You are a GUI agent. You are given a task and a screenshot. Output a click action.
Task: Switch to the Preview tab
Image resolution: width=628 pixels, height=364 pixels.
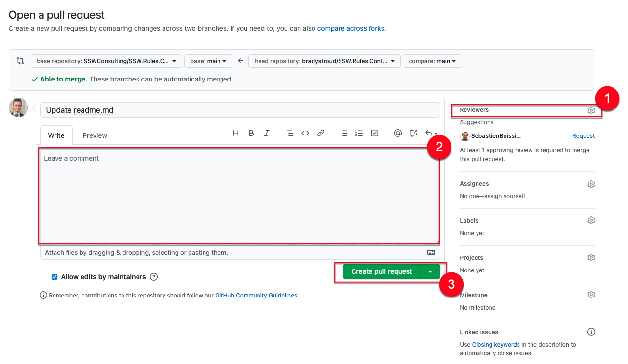tap(95, 135)
